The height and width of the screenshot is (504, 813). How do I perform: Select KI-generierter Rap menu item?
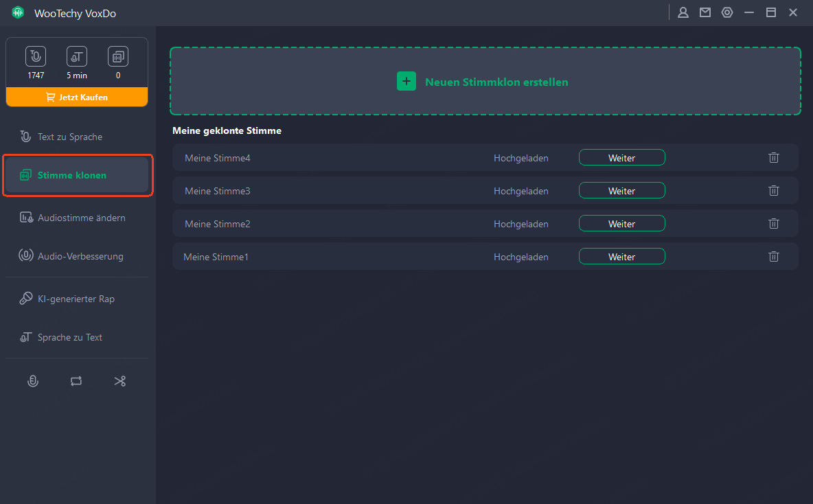[76, 299]
